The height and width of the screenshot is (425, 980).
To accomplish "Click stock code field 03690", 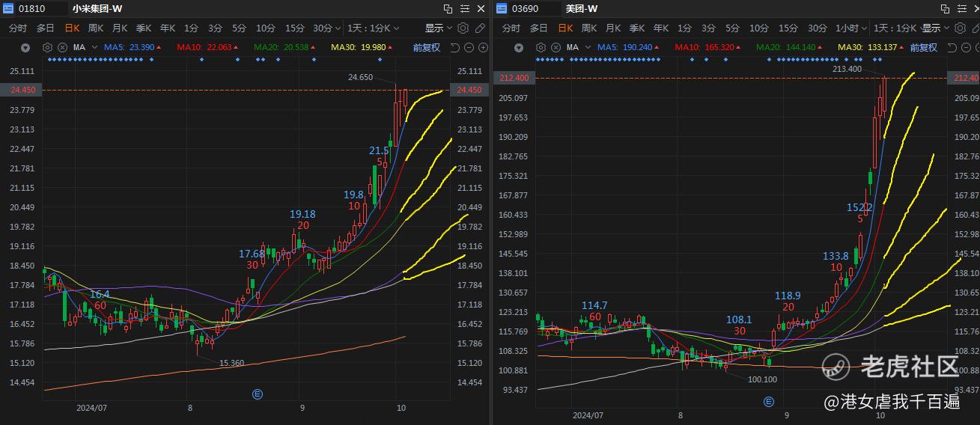I will (x=535, y=9).
